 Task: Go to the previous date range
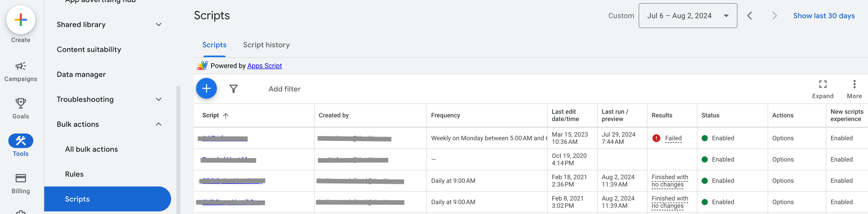pos(750,16)
